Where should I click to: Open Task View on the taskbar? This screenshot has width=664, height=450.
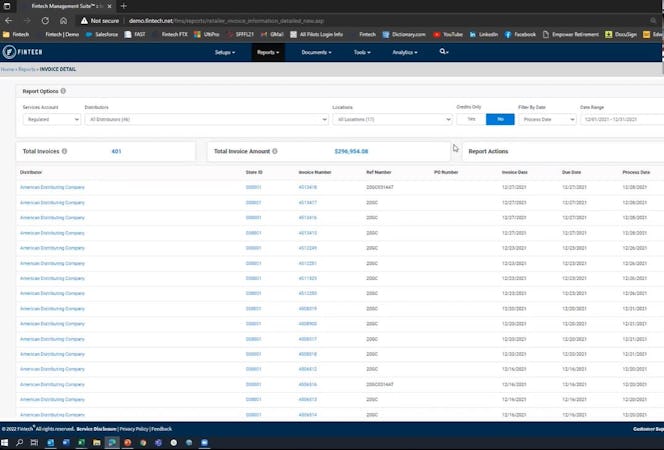(34, 442)
